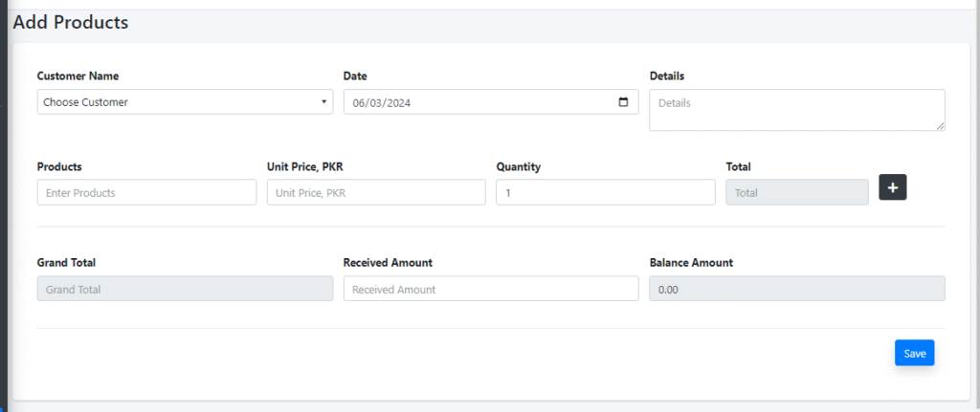Click the Received Amount label

389,263
